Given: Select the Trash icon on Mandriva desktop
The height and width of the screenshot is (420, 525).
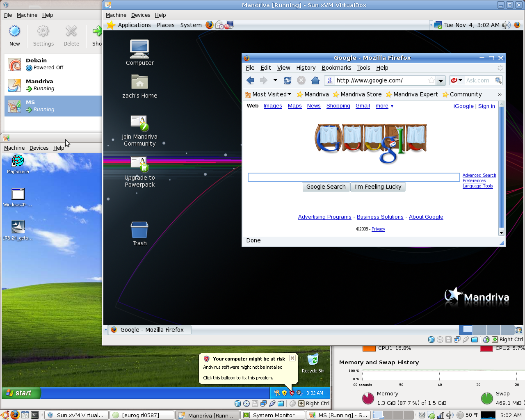Looking at the screenshot, I should pos(139,230).
